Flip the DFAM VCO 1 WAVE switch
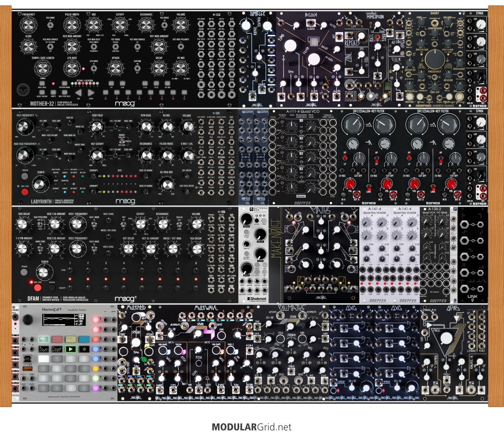504x435 pixels. (x=94, y=224)
